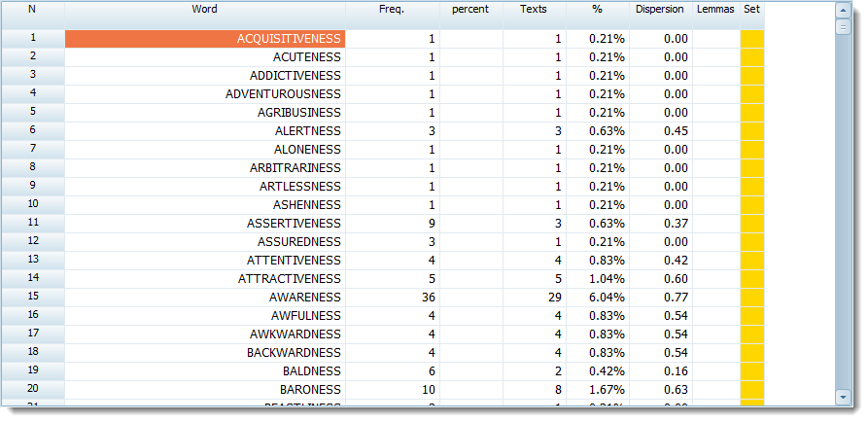Screen dimensions: 868x422
Task: Click the yellow Set cell for AWARENESS
Action: [751, 297]
